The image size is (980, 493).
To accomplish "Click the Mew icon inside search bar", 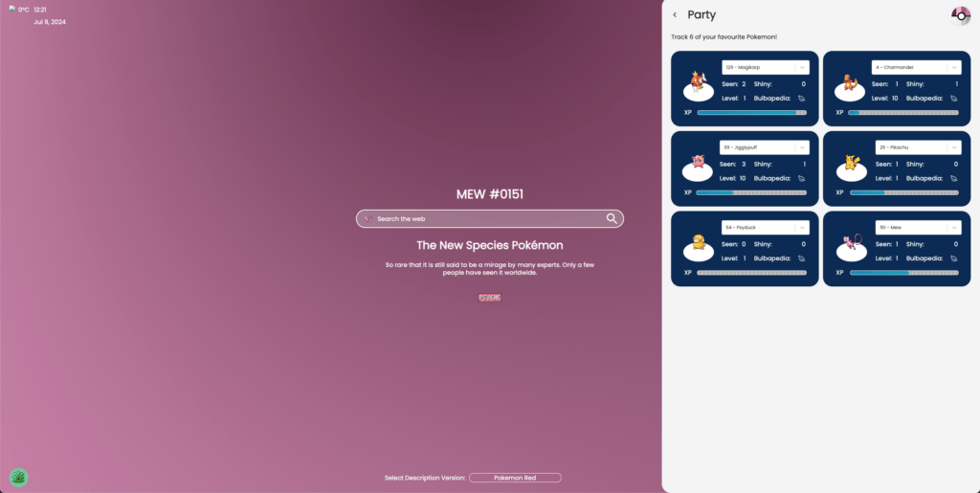I will [x=368, y=218].
